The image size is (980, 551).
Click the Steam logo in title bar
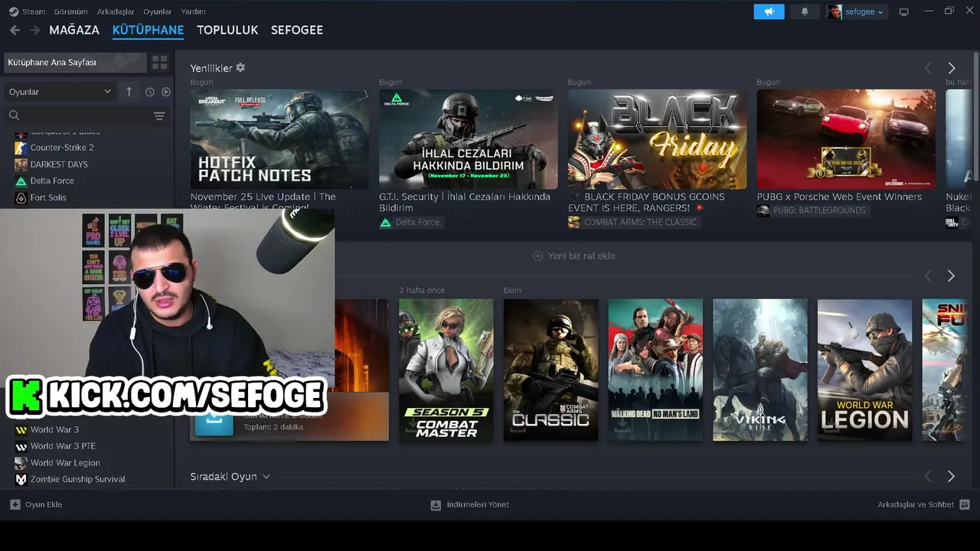14,11
